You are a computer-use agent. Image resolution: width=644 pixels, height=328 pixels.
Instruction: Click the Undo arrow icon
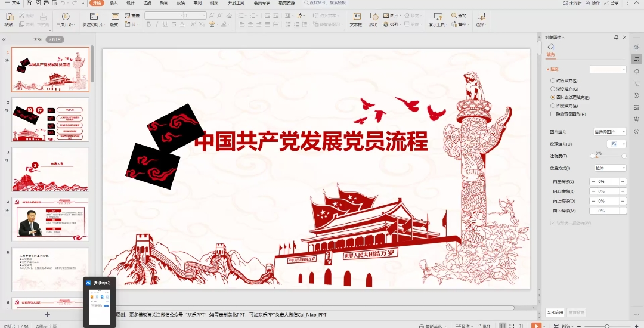(x=63, y=3)
